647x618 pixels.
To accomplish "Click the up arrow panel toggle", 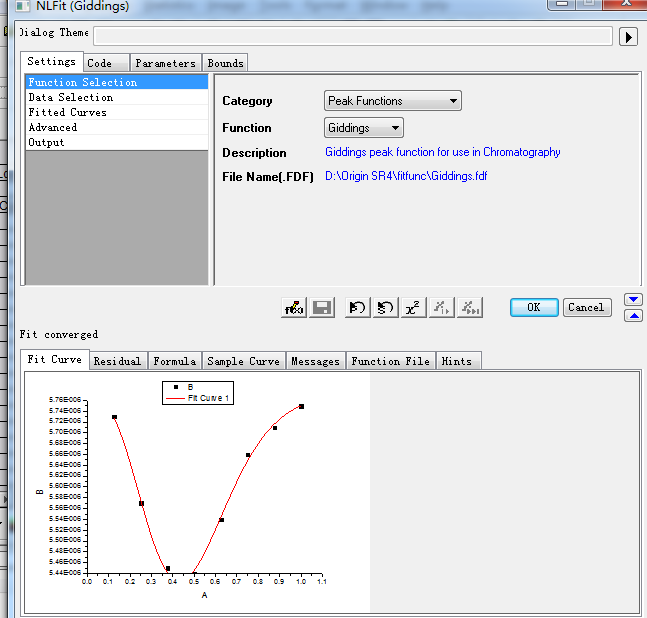I will [x=633, y=316].
